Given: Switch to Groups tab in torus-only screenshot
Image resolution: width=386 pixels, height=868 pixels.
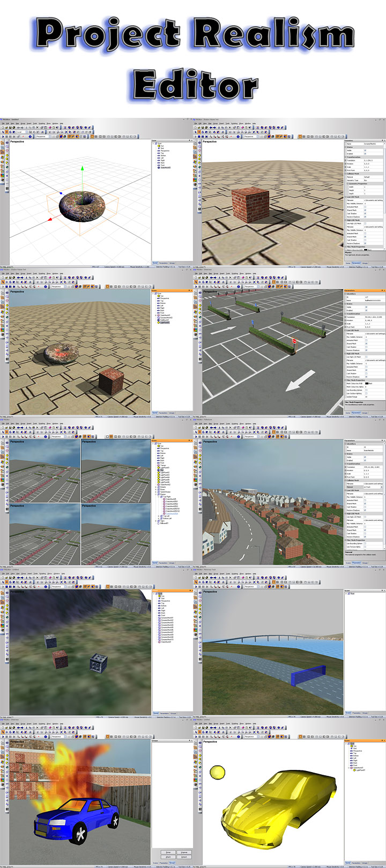Looking at the screenshot, I should point(172,263).
